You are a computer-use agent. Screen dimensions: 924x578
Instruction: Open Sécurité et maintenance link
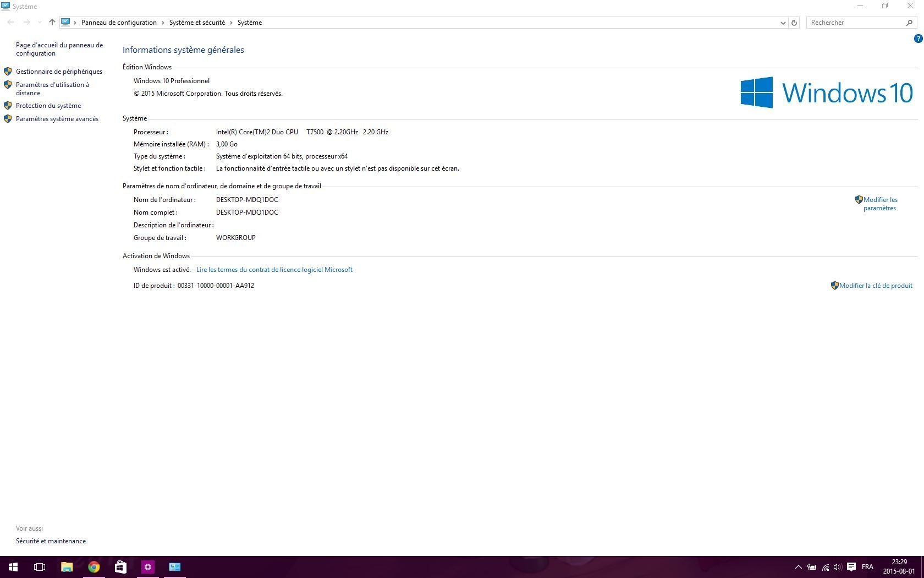[x=51, y=541]
